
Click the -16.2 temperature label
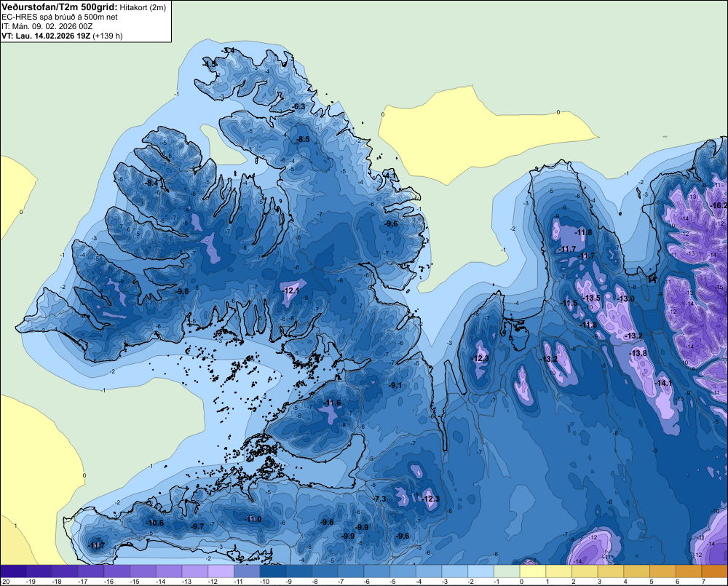[719, 205]
